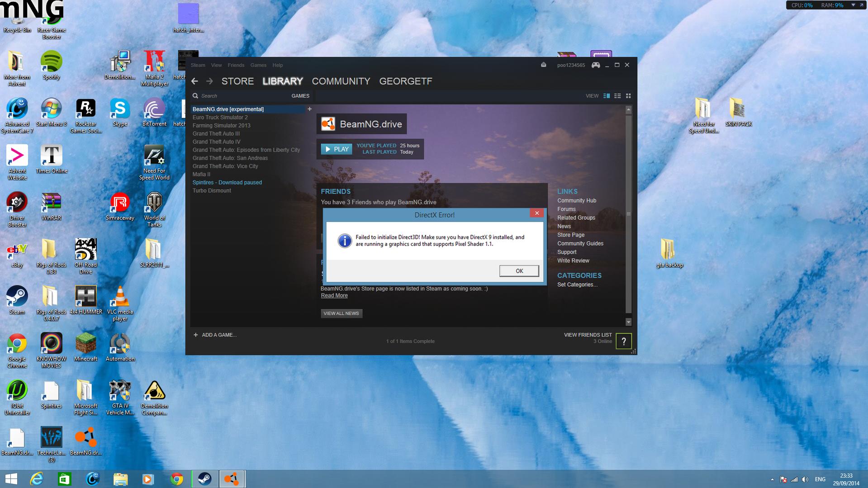Select the Spotify desktop icon
The image size is (868, 488).
tap(51, 65)
